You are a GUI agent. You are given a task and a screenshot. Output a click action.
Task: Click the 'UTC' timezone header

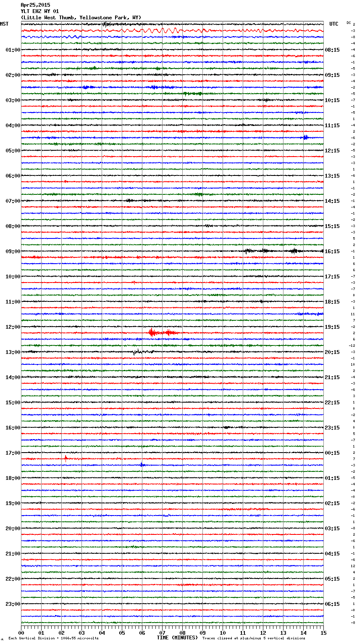pyautogui.click(x=334, y=24)
